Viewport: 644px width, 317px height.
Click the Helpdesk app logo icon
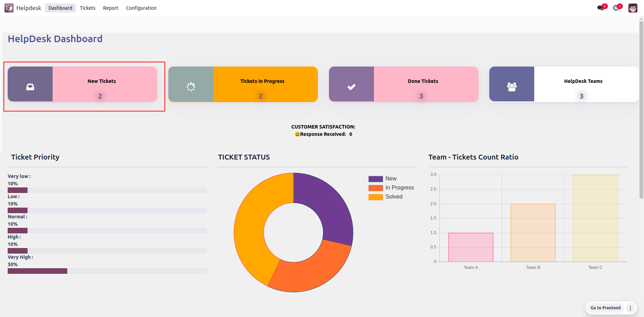9,8
